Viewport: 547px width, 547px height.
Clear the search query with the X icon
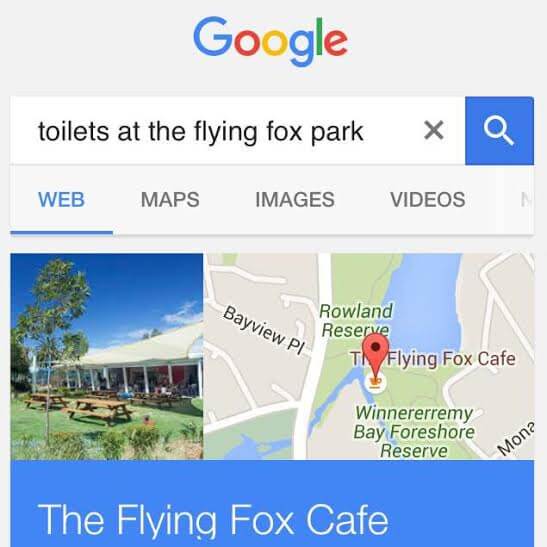click(434, 130)
